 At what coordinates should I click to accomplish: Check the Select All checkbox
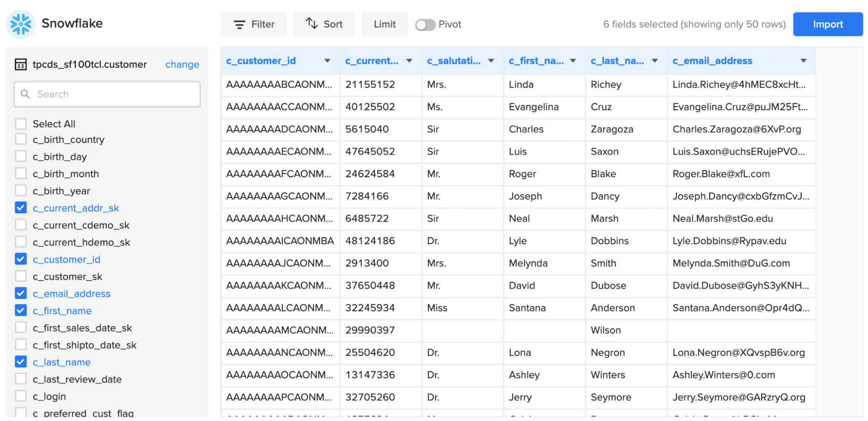[21, 124]
